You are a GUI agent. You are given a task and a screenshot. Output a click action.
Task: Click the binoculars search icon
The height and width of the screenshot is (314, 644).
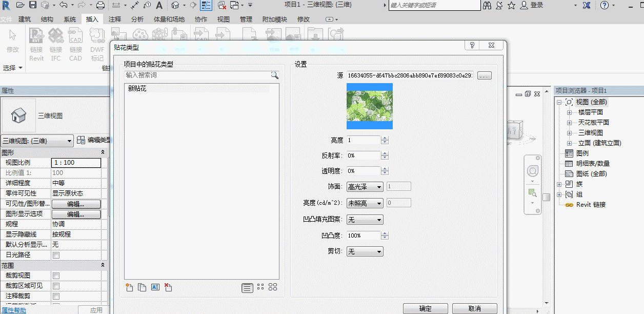(x=487, y=5)
